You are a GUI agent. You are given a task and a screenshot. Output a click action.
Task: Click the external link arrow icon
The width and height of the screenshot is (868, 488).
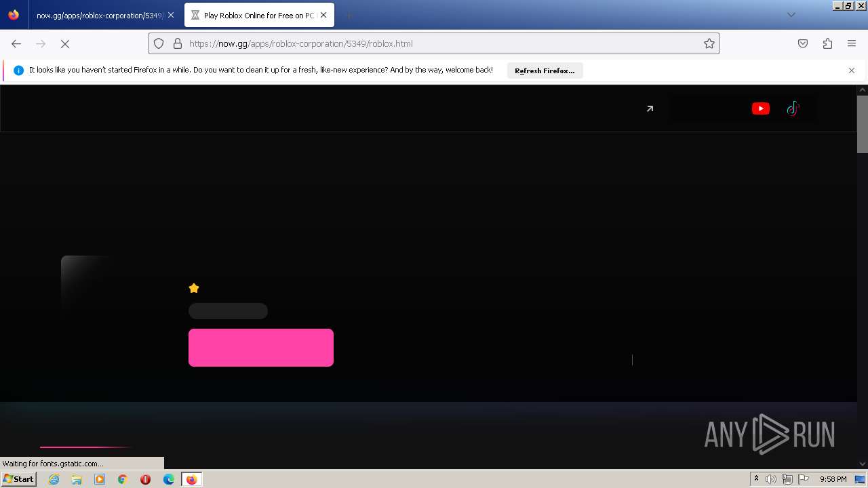(x=650, y=108)
